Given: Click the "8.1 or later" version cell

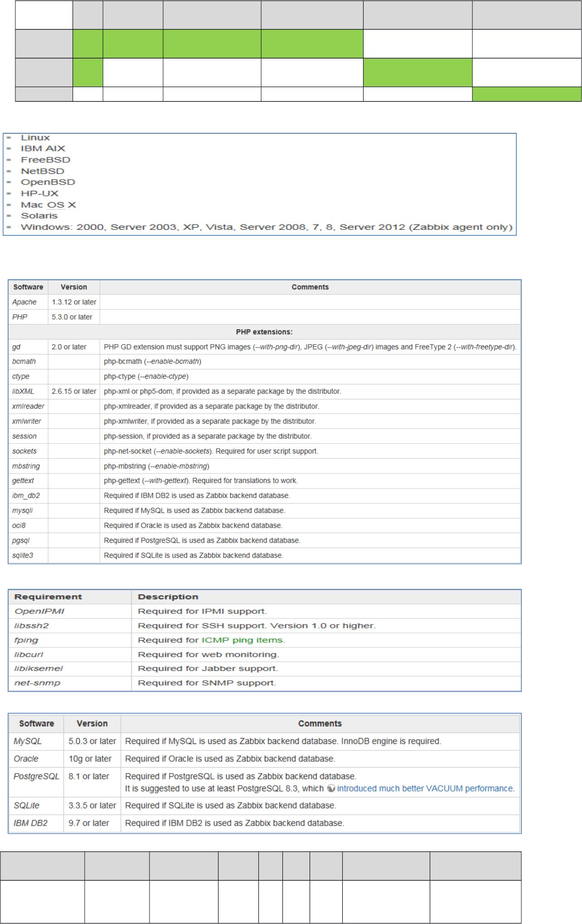Looking at the screenshot, I should [x=92, y=782].
